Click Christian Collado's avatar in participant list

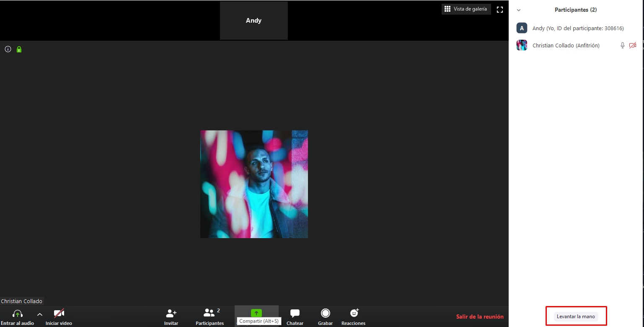point(522,45)
